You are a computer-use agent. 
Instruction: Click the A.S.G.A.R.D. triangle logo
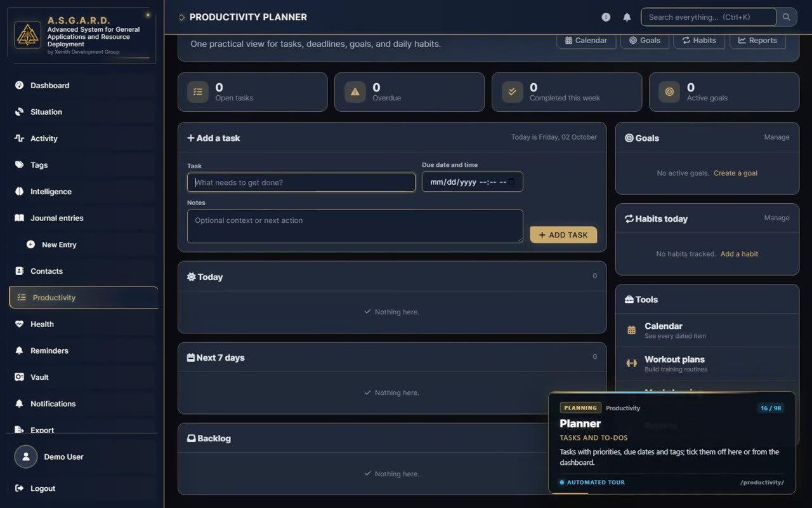click(x=27, y=36)
